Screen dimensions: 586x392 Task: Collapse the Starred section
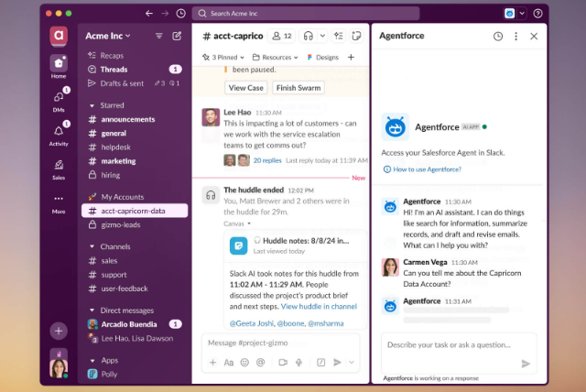(x=92, y=105)
